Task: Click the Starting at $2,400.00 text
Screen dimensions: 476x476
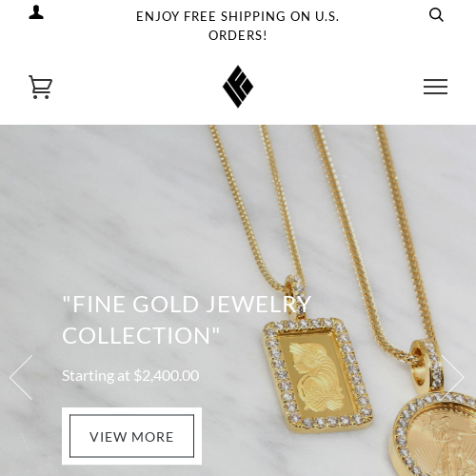Action: [x=130, y=376]
